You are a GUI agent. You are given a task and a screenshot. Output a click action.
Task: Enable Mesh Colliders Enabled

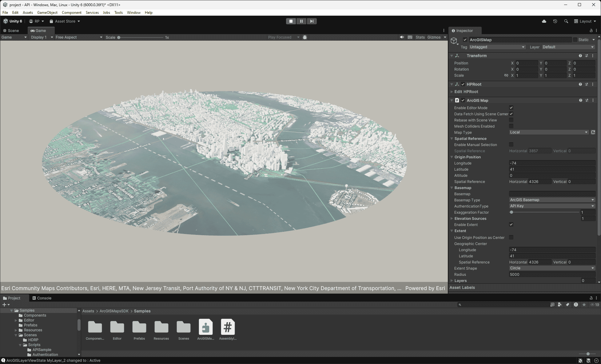[x=511, y=126]
